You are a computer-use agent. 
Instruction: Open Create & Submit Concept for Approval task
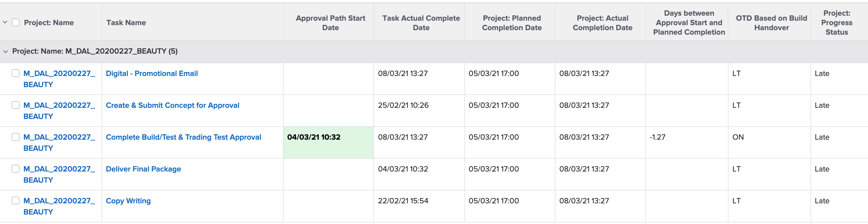click(172, 105)
